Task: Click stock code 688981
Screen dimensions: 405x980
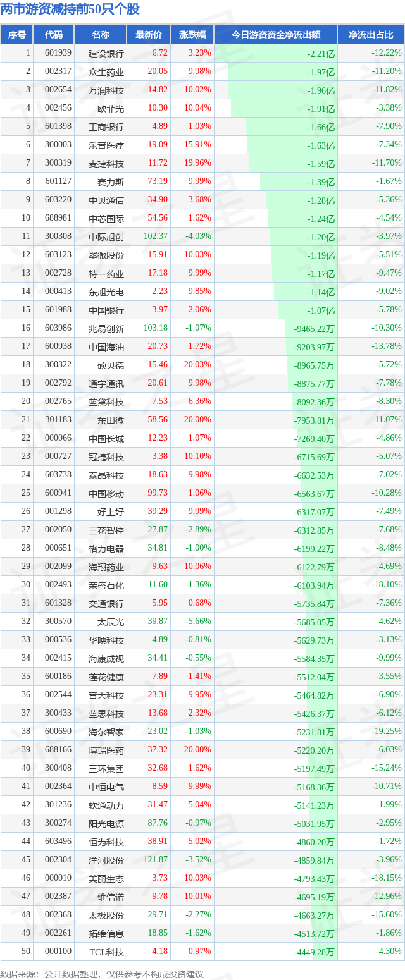Action: coord(58,219)
